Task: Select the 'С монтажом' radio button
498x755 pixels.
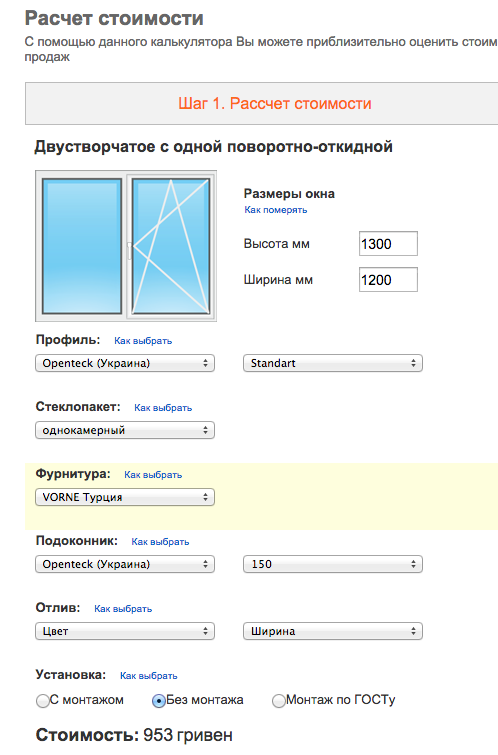Action: click(43, 701)
